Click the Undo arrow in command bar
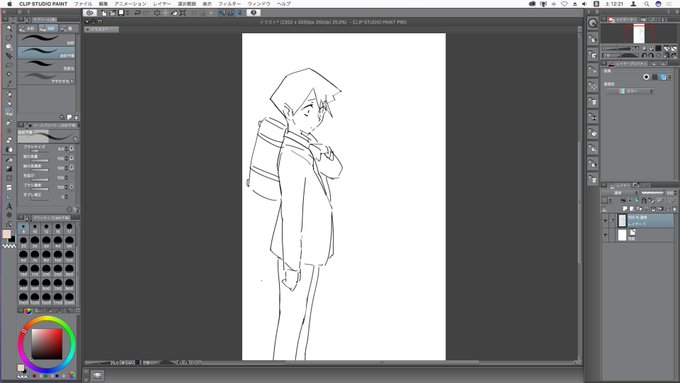Viewport: 680px width, 383px height. pyautogui.click(x=137, y=13)
